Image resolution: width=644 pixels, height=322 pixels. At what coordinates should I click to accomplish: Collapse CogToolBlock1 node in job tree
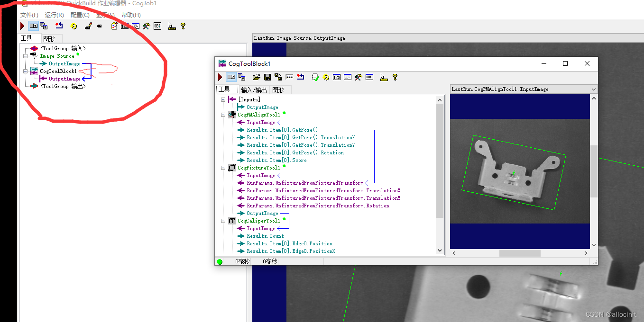[x=26, y=71]
